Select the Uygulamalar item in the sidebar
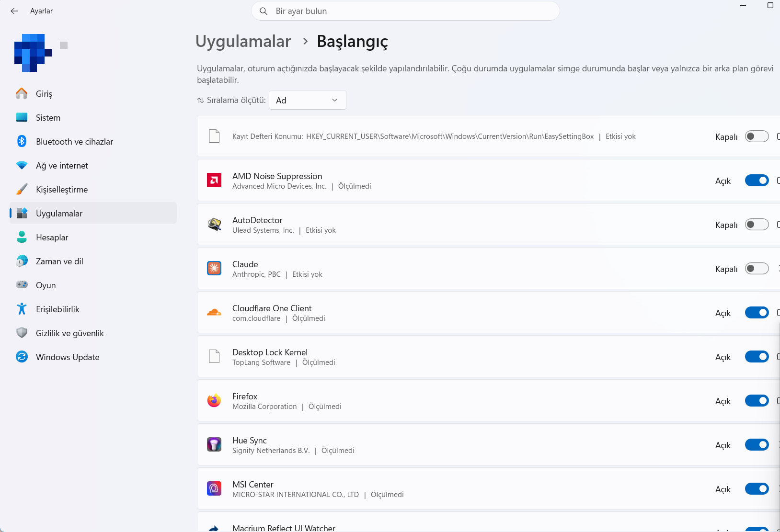This screenshot has height=532, width=780. (x=93, y=213)
